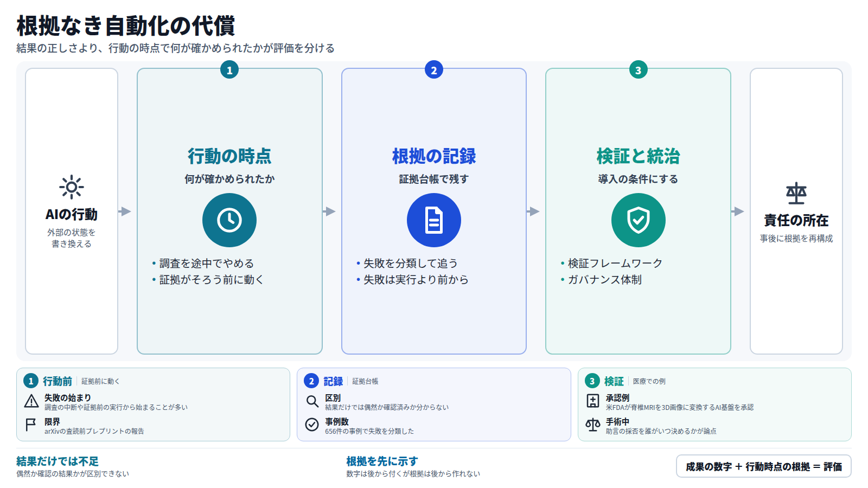The width and height of the screenshot is (868, 488).
Task: Click the bullet 調査を途中でやめる
Action: [x=206, y=264]
